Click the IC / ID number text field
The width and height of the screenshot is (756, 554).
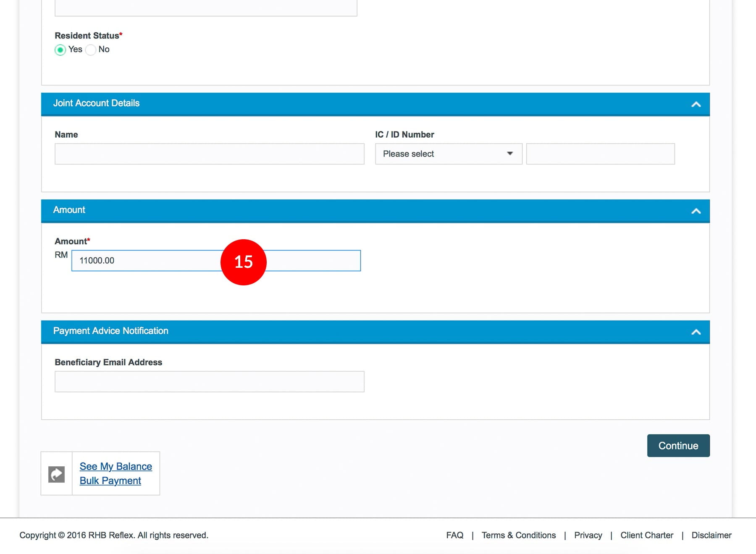(x=600, y=154)
